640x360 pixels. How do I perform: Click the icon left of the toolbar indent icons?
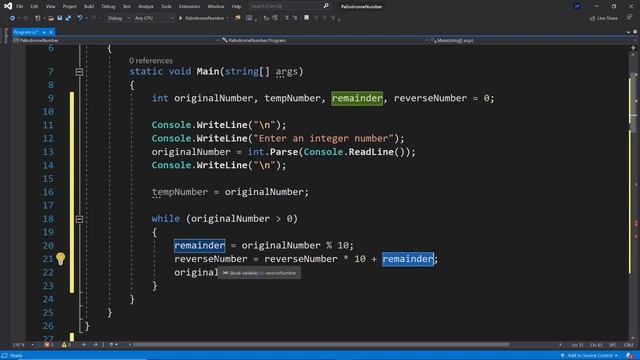[249, 18]
